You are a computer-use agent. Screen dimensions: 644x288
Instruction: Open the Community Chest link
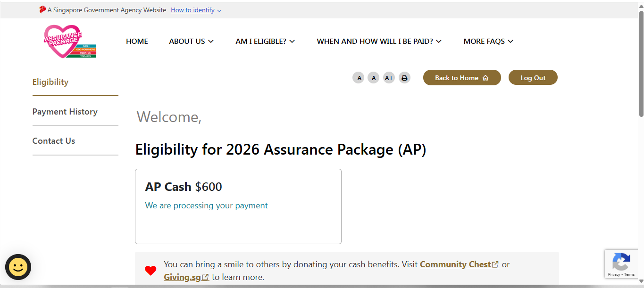(455, 264)
